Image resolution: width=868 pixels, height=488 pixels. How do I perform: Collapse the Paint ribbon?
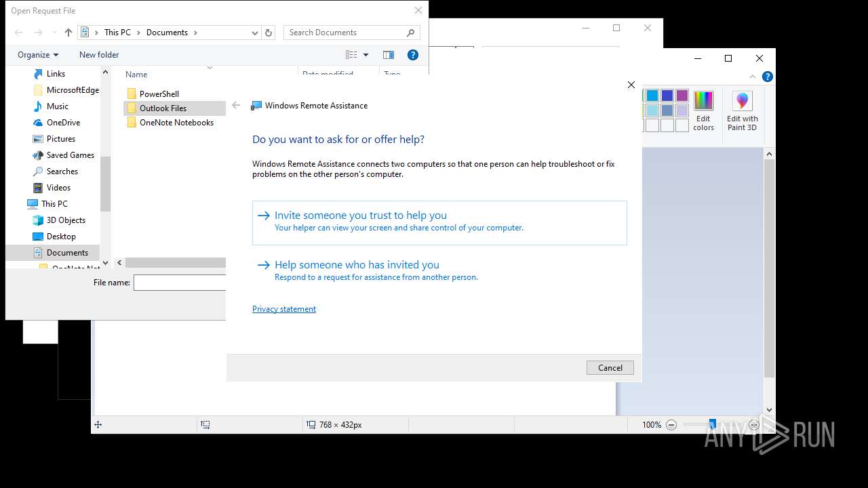(x=753, y=77)
